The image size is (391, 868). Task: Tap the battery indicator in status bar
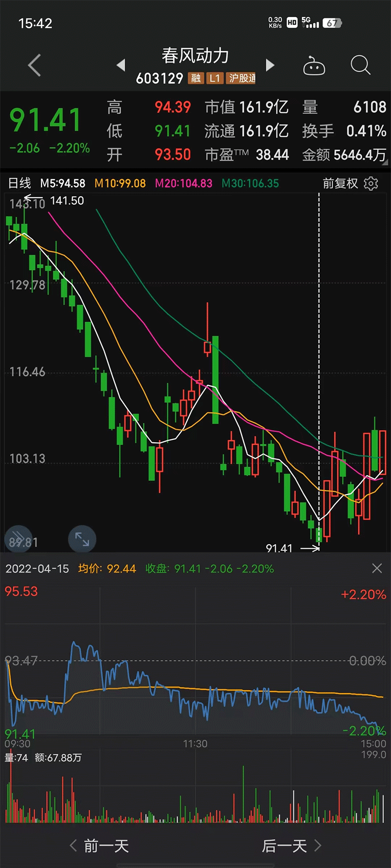point(332,23)
